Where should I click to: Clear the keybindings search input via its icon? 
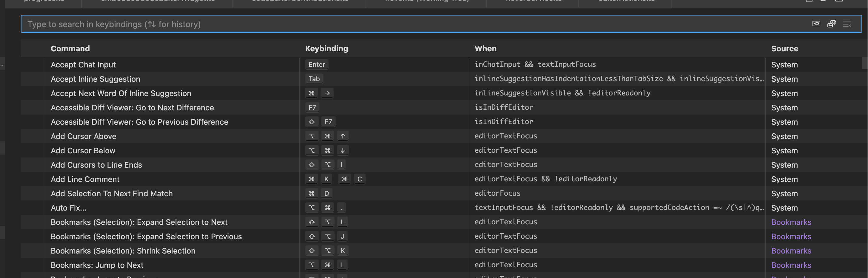coord(847,24)
